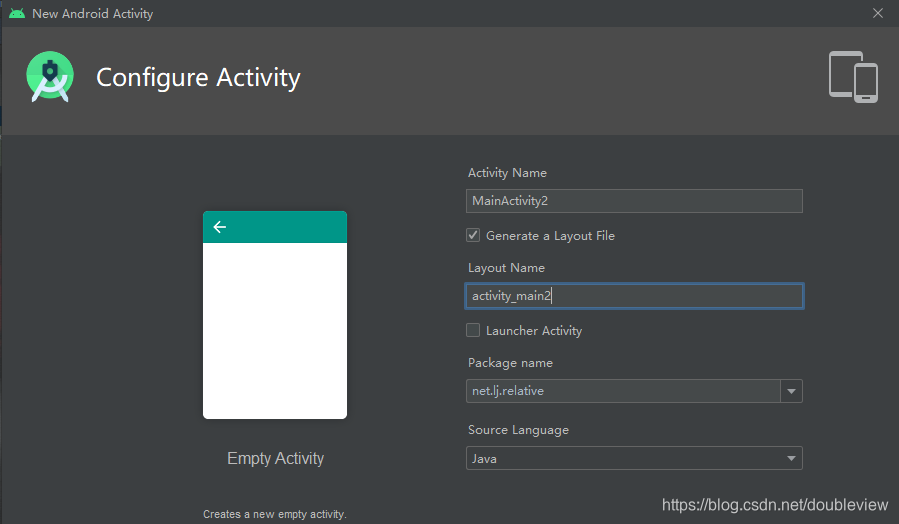Image resolution: width=899 pixels, height=524 pixels.
Task: Click the Launcher Activity label text
Action: [x=534, y=331]
